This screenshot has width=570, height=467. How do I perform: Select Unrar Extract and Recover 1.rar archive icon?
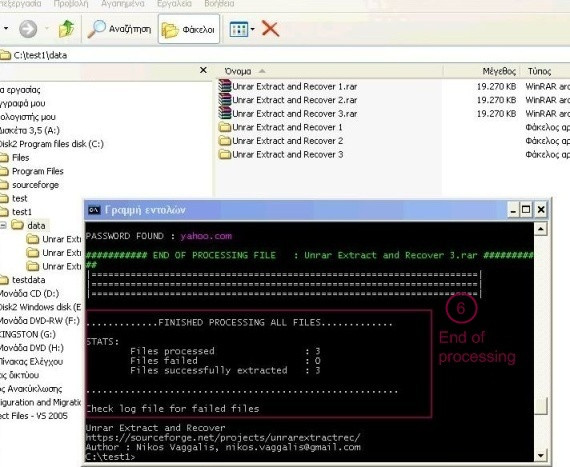pos(225,86)
